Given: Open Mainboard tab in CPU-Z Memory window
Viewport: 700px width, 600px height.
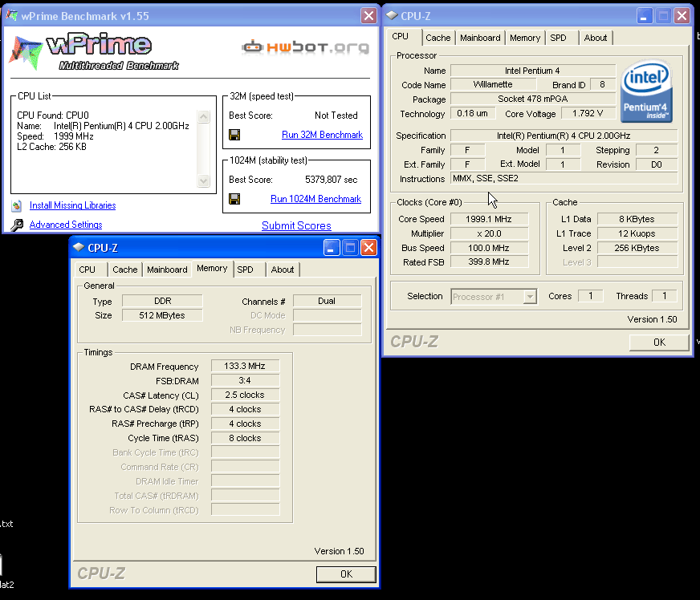Looking at the screenshot, I should pos(167,270).
